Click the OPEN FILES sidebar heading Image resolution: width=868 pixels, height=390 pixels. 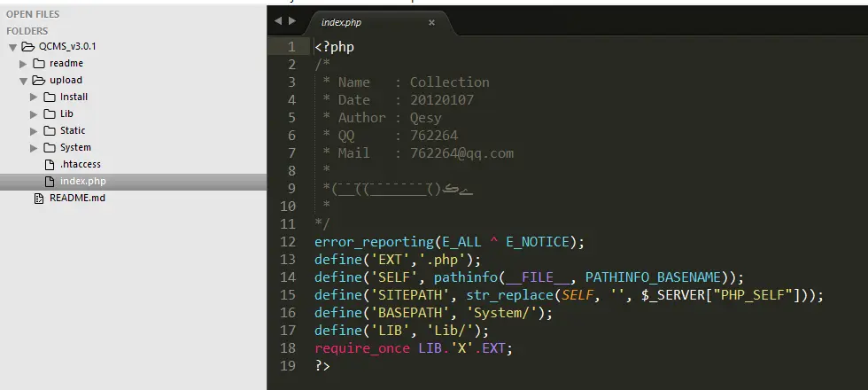(33, 14)
